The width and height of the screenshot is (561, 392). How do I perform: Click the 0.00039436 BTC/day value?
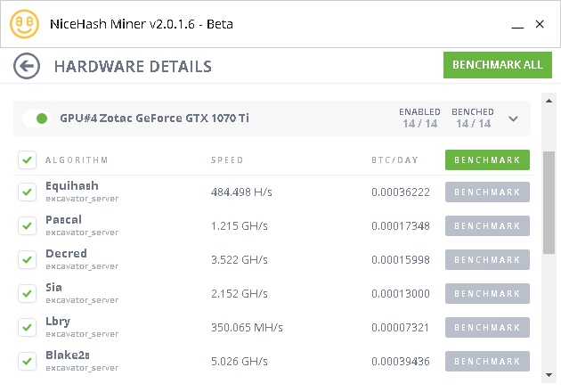tap(401, 361)
